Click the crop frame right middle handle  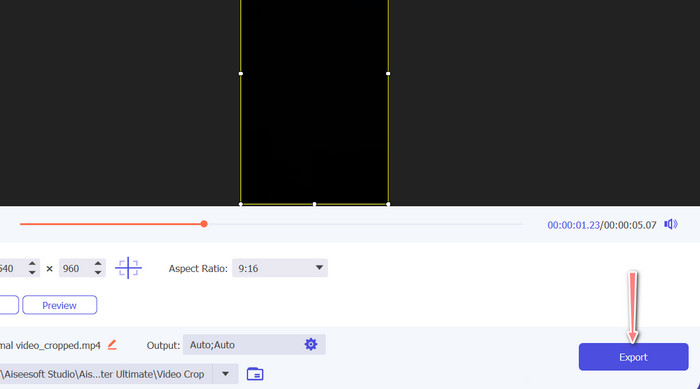(x=388, y=73)
